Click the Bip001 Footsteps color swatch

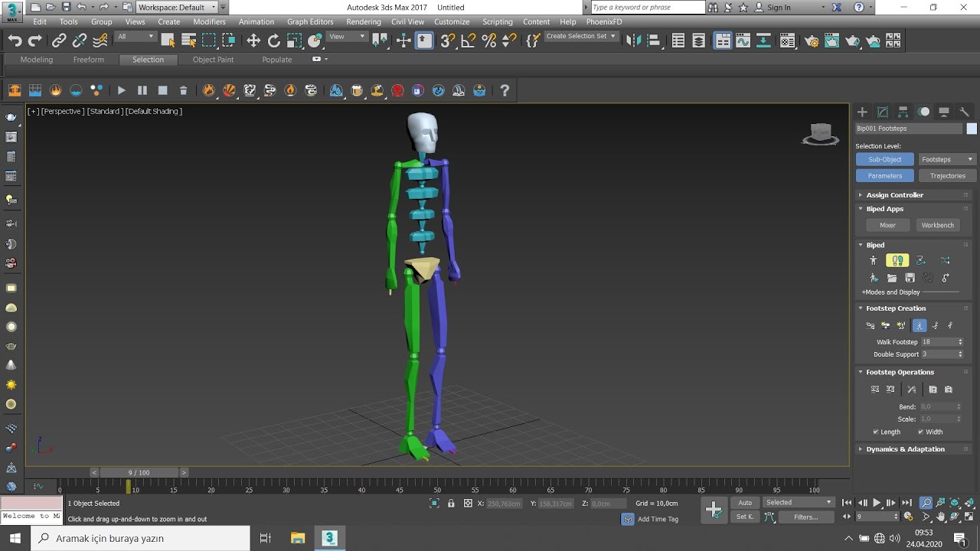coord(972,129)
